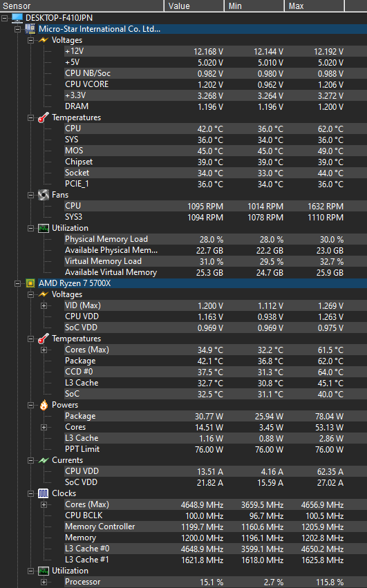Click the Sensor column header
The width and height of the screenshot is (367, 588).
82,6
